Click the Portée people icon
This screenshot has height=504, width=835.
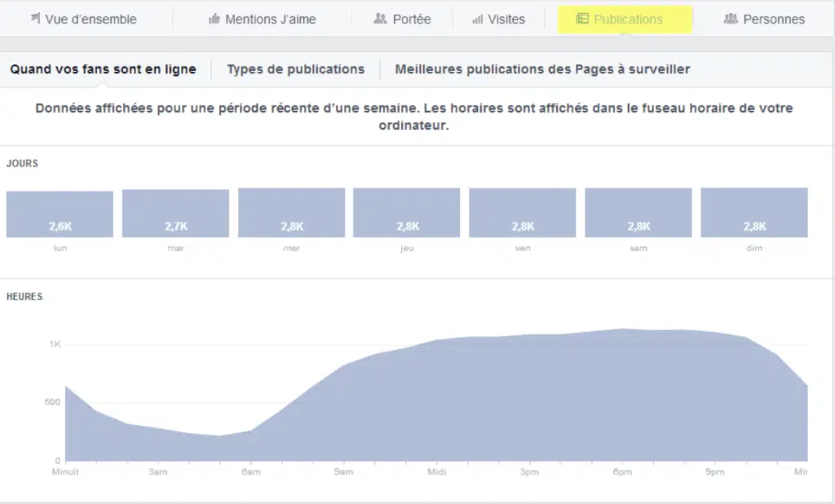(x=379, y=19)
